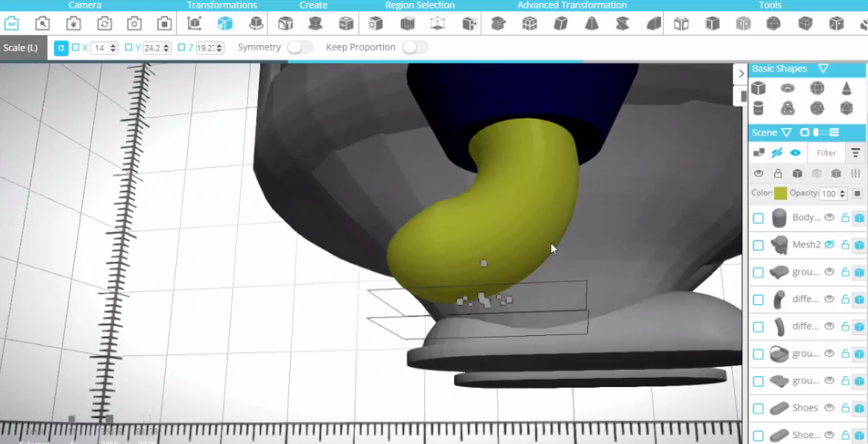Add a torus knot from Basic Shapes

click(787, 108)
